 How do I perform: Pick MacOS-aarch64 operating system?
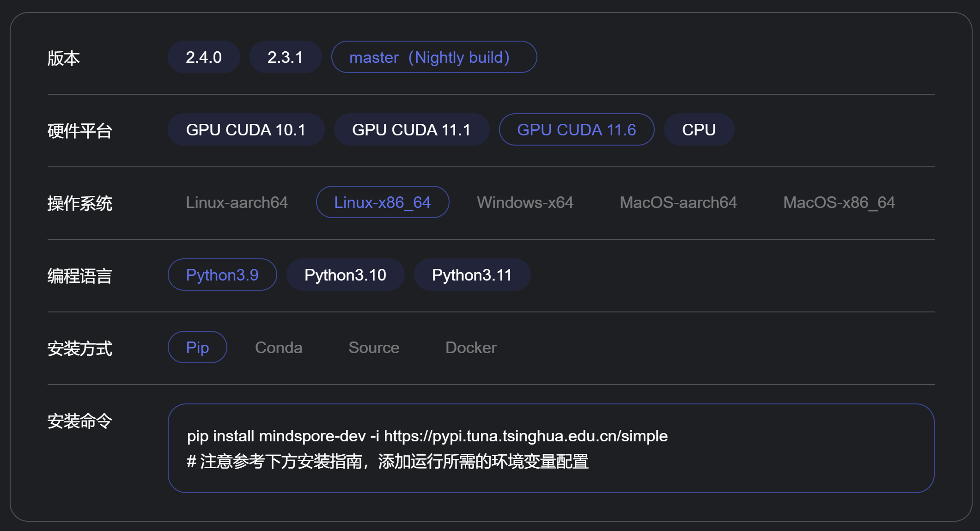point(678,202)
